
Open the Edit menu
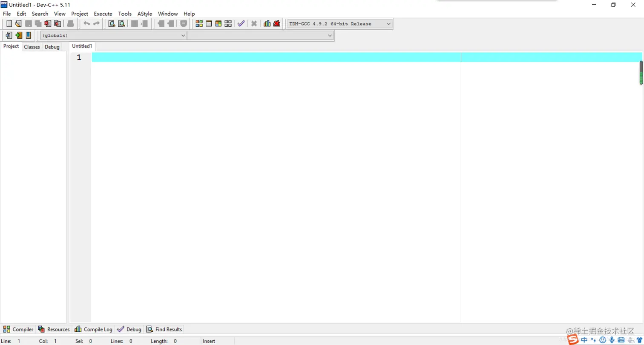point(21,14)
